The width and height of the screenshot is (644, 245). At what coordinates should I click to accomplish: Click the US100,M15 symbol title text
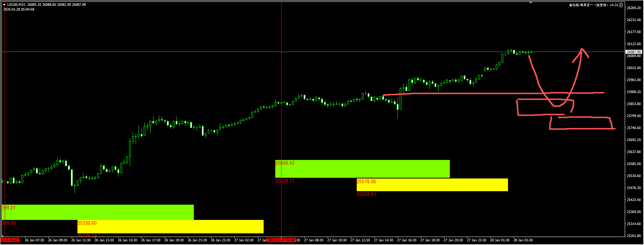[x=16, y=5]
